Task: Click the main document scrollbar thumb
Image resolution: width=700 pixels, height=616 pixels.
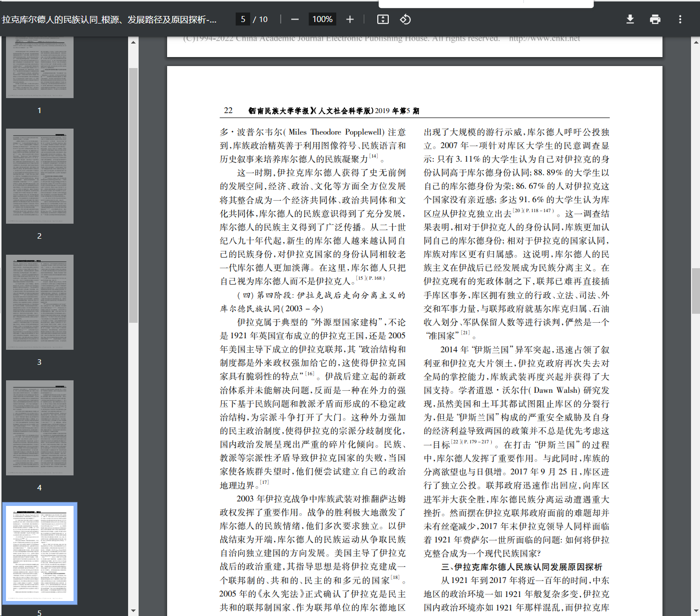Action: [695, 290]
